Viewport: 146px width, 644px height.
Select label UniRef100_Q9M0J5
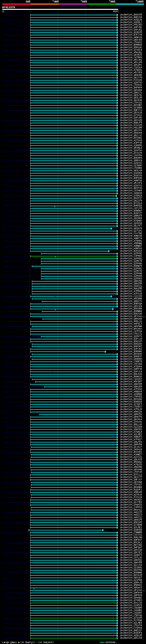pos(131,583)
